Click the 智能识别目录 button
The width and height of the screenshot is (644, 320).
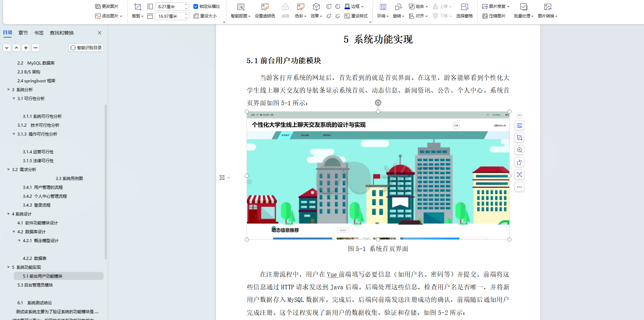(86, 47)
